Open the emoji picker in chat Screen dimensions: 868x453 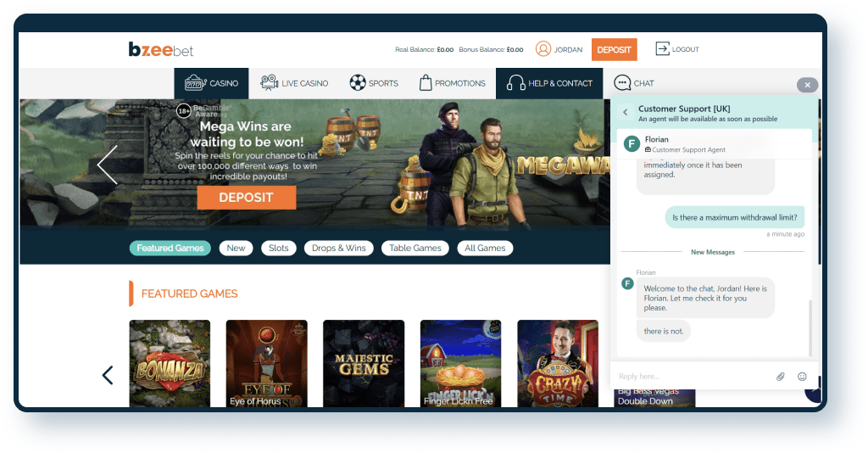[802, 376]
